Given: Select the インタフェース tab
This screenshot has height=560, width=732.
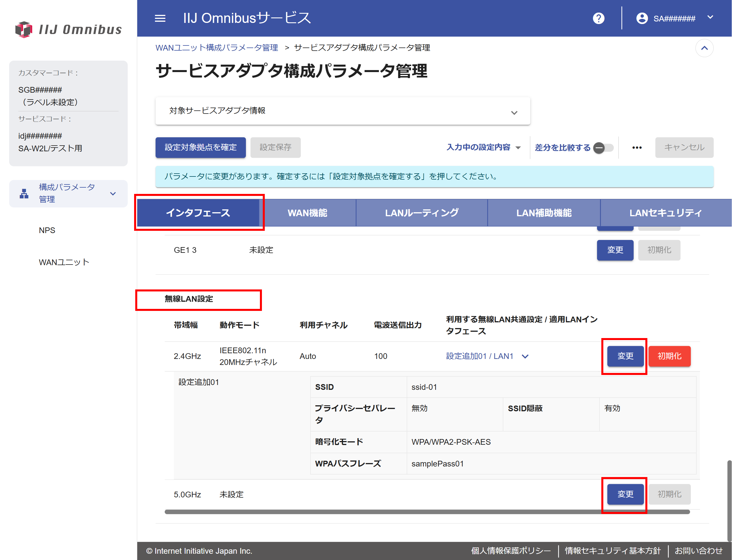Looking at the screenshot, I should pos(198,213).
